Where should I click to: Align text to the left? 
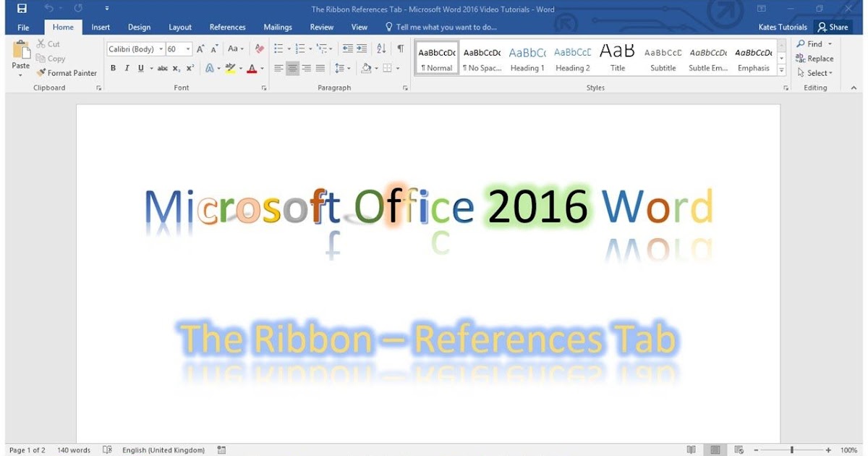click(279, 68)
